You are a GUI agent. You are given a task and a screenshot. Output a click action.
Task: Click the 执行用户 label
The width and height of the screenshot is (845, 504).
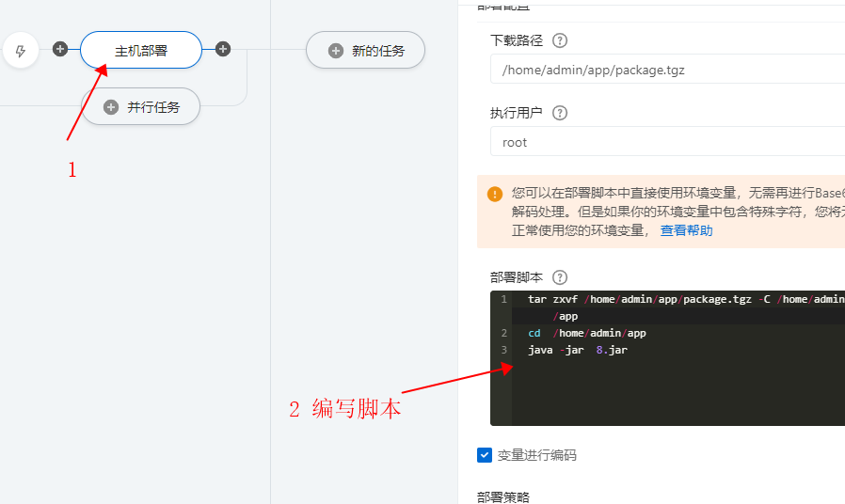(517, 113)
